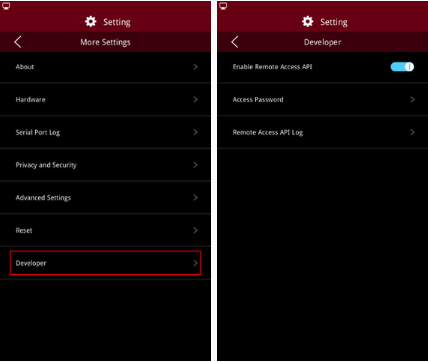This screenshot has height=362, width=428.
Task: Click the Remote Access API Log chevron
Action: 412,132
